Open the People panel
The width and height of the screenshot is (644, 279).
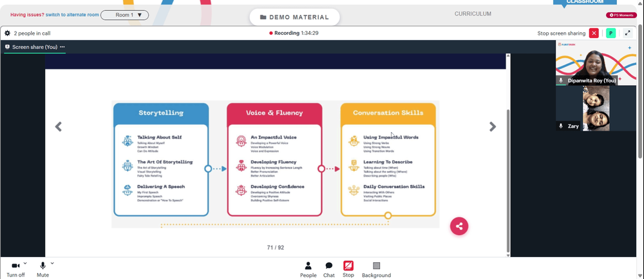click(x=308, y=269)
